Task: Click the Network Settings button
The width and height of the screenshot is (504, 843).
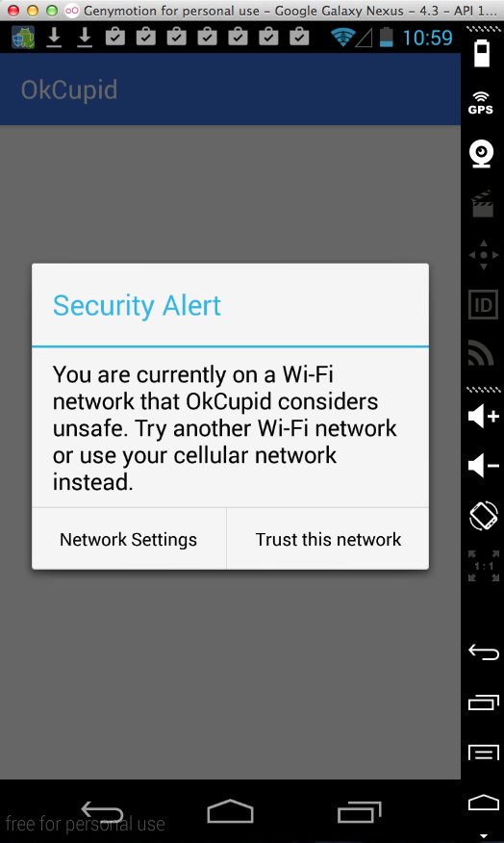Action: [129, 539]
